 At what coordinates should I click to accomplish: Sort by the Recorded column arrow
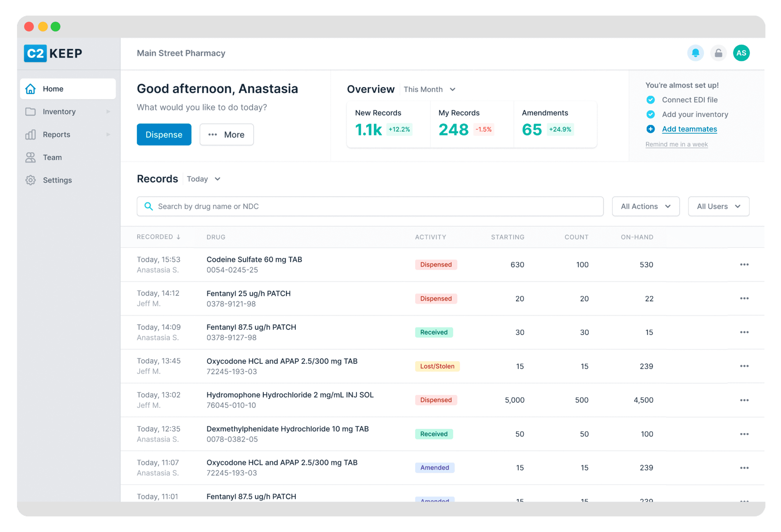click(x=178, y=237)
